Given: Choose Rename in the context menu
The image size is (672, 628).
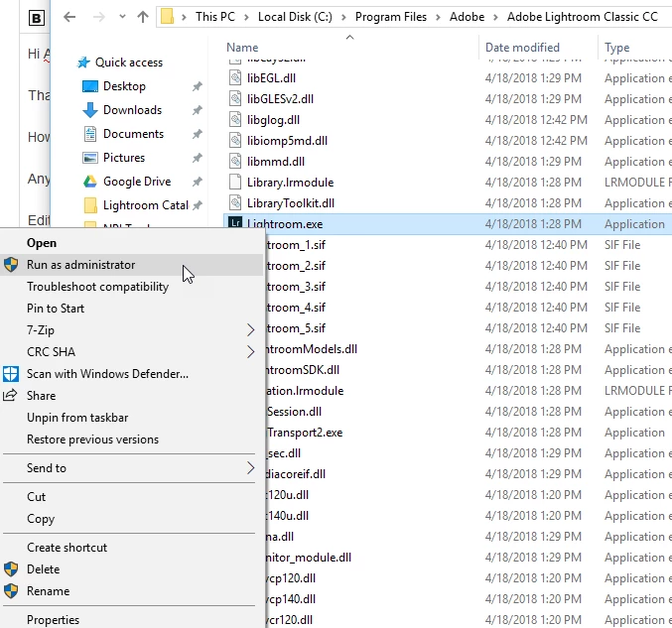Looking at the screenshot, I should tap(48, 591).
